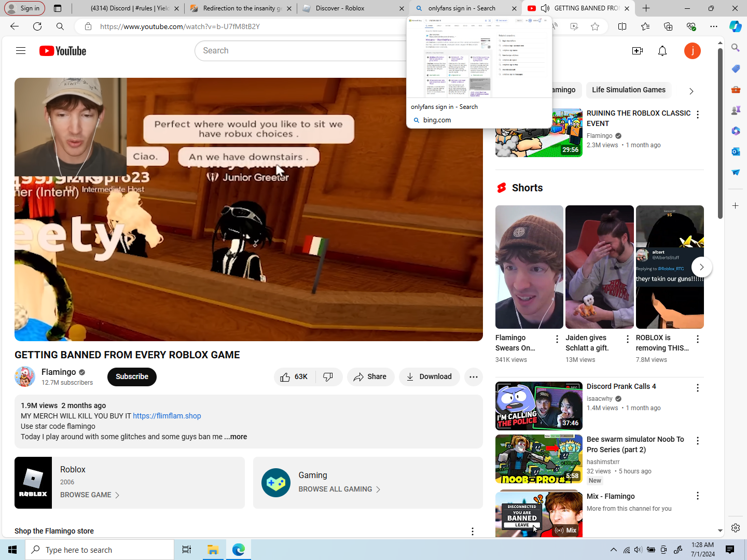Dislike this video
The width and height of the screenshot is (747, 560).
tap(329, 377)
